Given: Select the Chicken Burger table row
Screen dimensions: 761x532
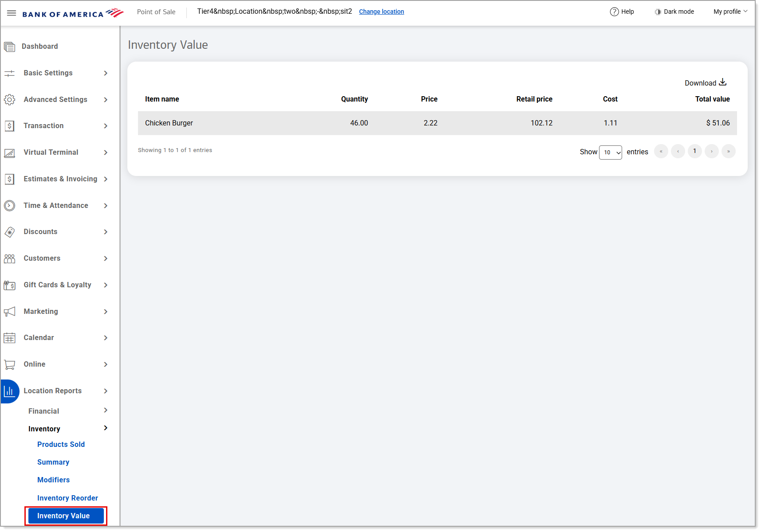Looking at the screenshot, I should coord(437,123).
